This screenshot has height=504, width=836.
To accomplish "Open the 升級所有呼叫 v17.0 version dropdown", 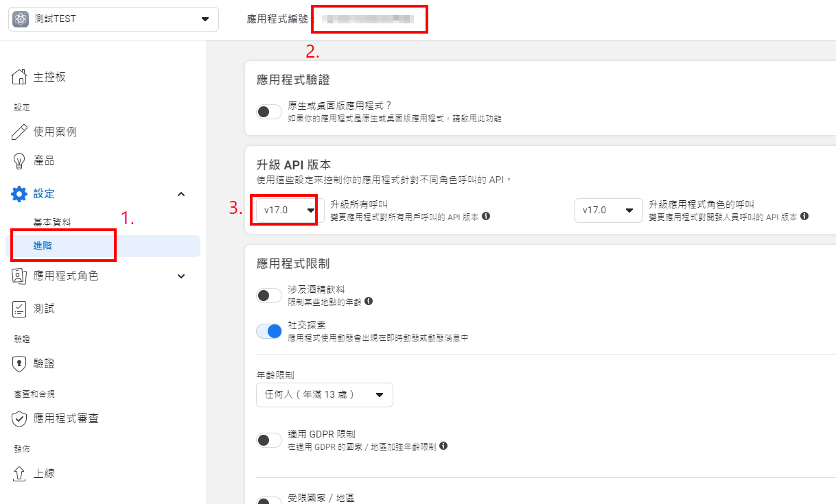I will click(290, 211).
